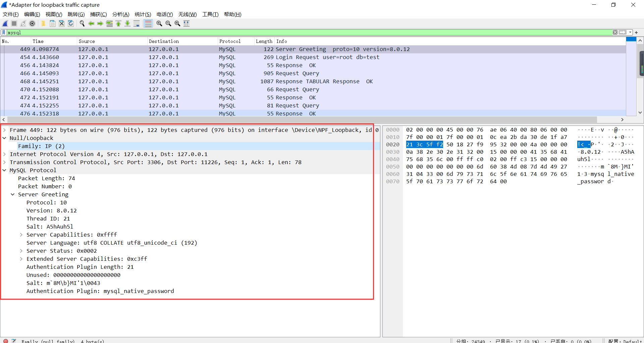Select packet 466 Request Query row

point(313,73)
